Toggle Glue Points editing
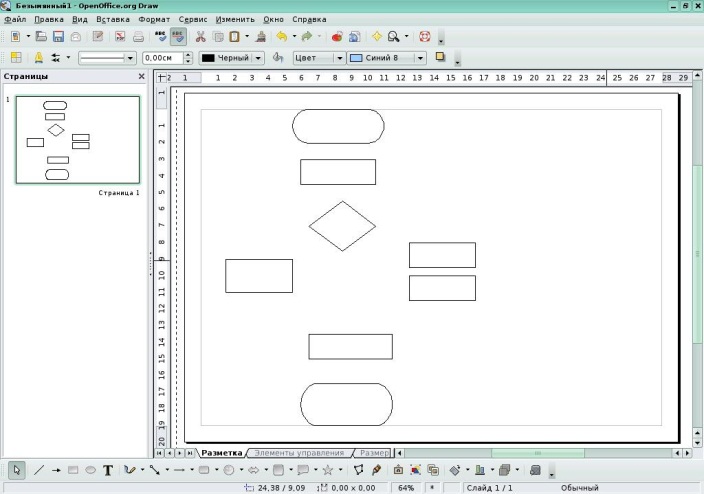This screenshot has height=494, width=704. tap(376, 470)
